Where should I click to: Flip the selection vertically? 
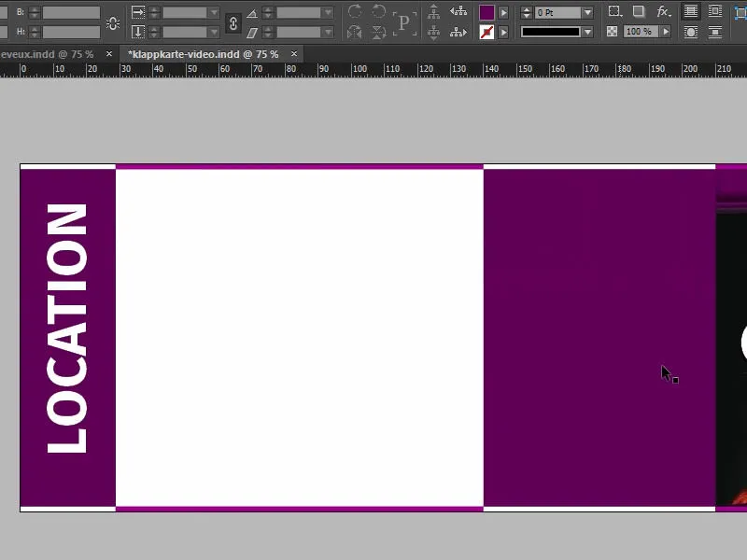(378, 32)
